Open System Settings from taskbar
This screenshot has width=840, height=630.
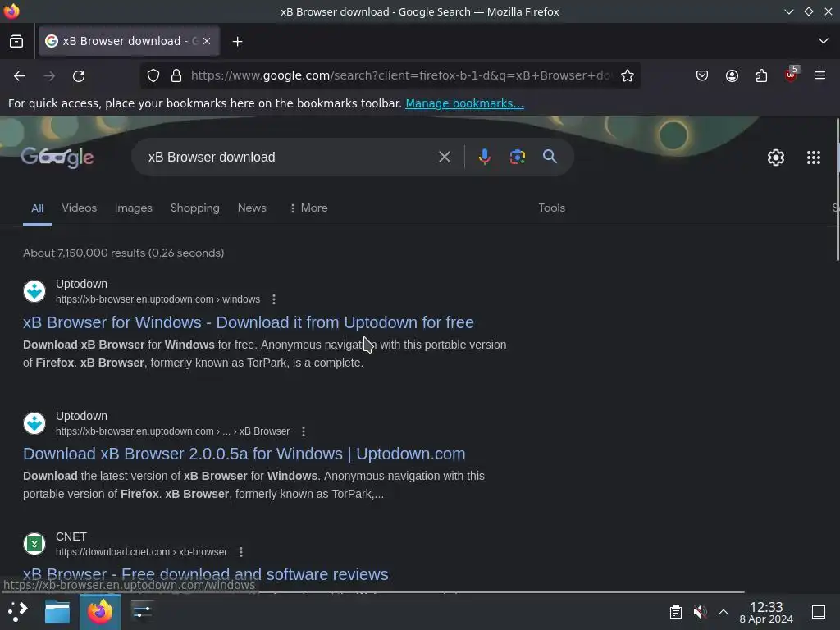pos(142,611)
